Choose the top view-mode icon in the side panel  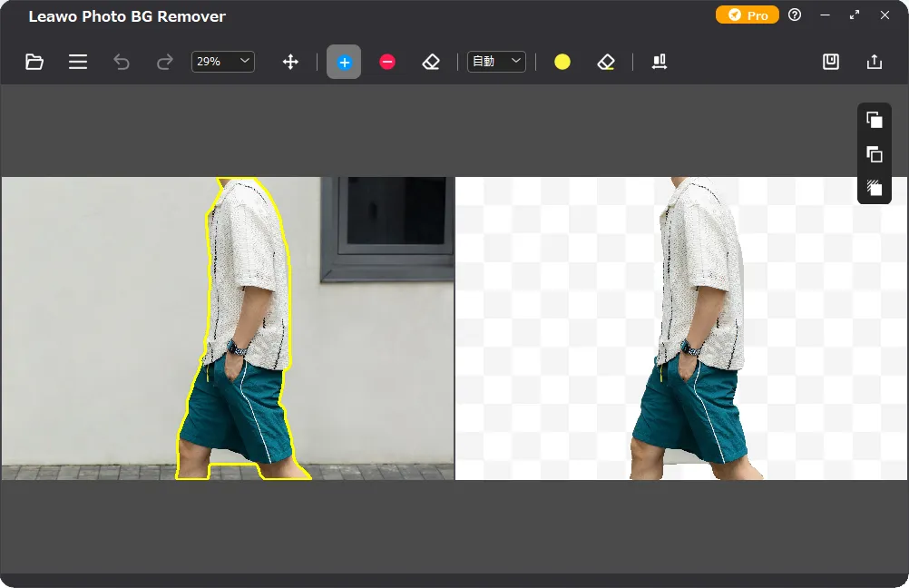875,120
